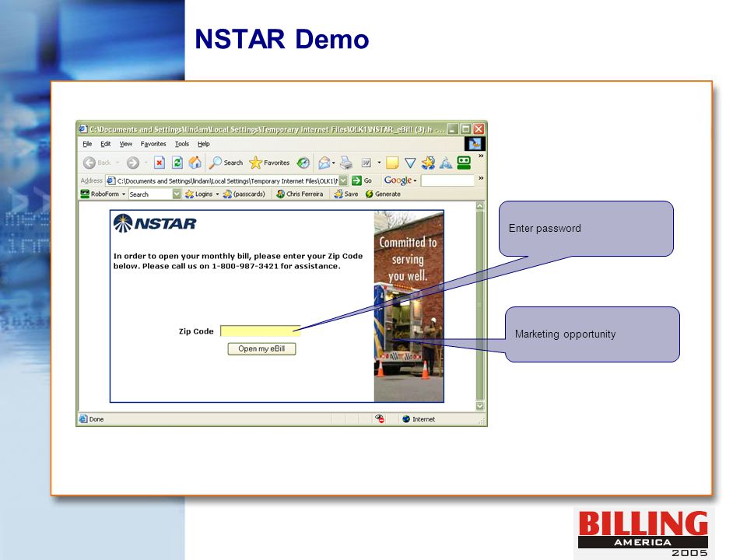Click the Internet zone globe in status bar
The width and height of the screenshot is (747, 560).
click(406, 419)
